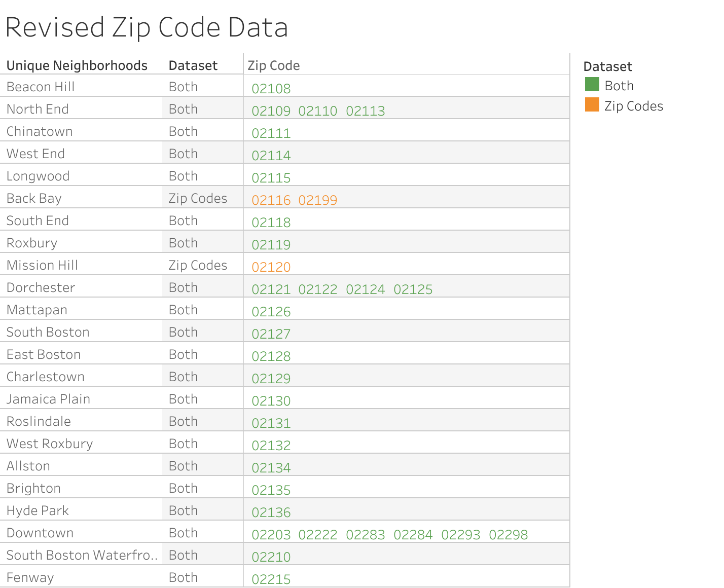
Task: Click zip code 02126
Action: 271,312
